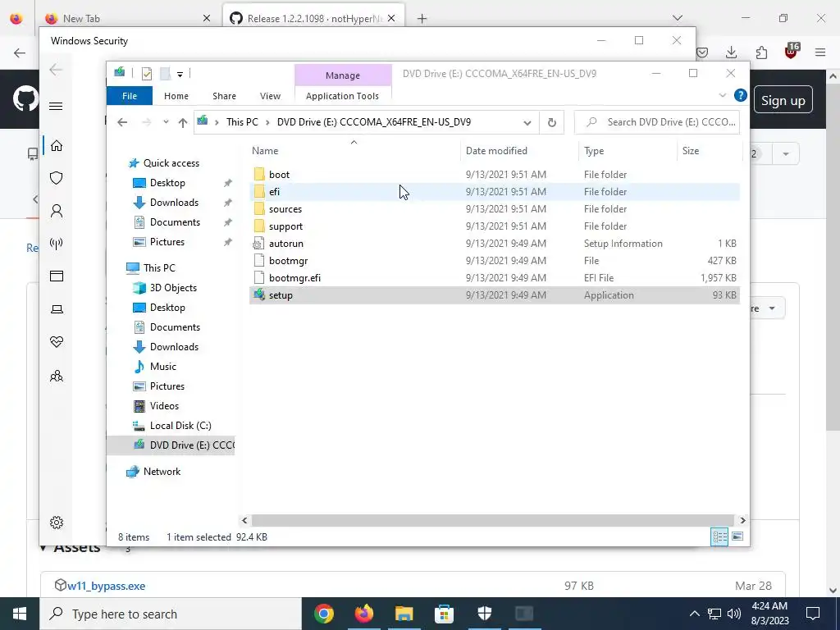Open Device security laptop icon in Windows Security
840x630 pixels.
[57, 309]
